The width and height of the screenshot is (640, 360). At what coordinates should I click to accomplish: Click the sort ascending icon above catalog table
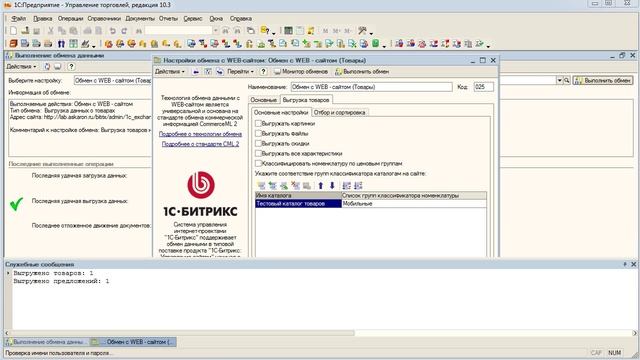point(347,186)
